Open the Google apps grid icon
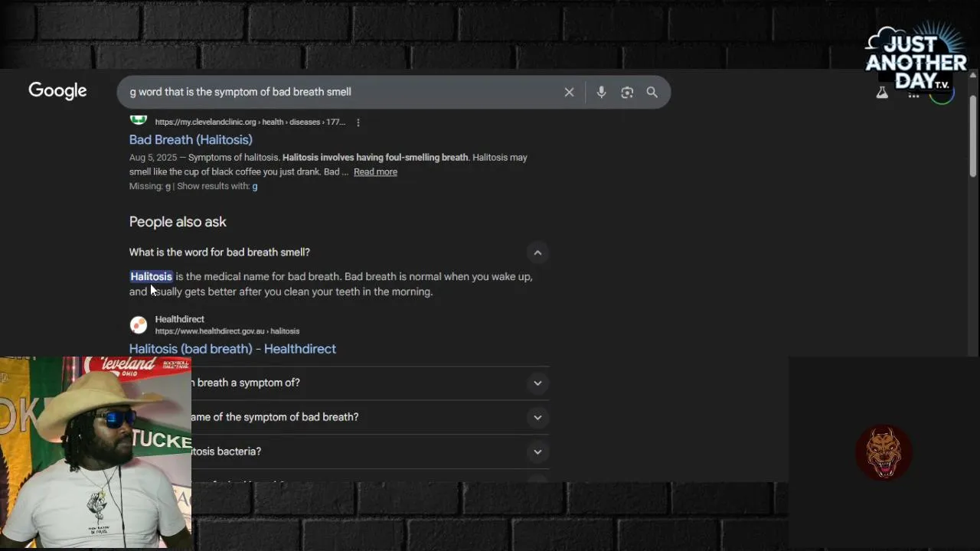This screenshot has width=980, height=551. [x=913, y=95]
